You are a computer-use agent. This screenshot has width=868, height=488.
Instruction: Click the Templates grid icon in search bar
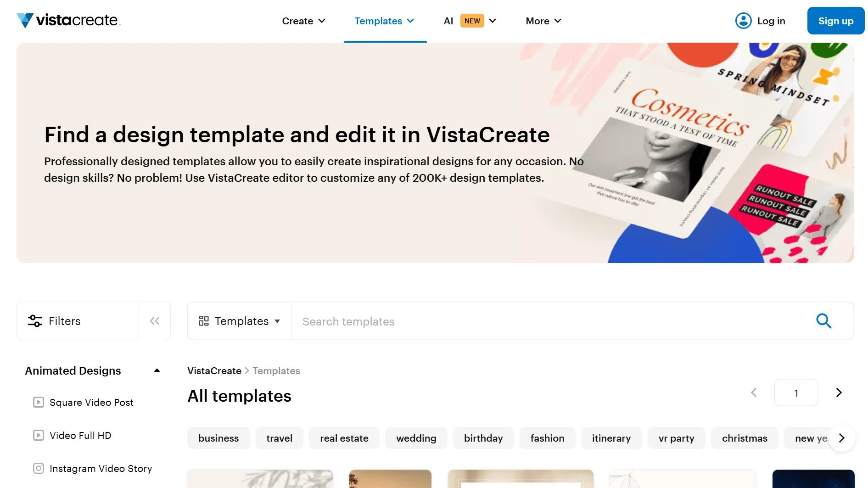tap(204, 321)
